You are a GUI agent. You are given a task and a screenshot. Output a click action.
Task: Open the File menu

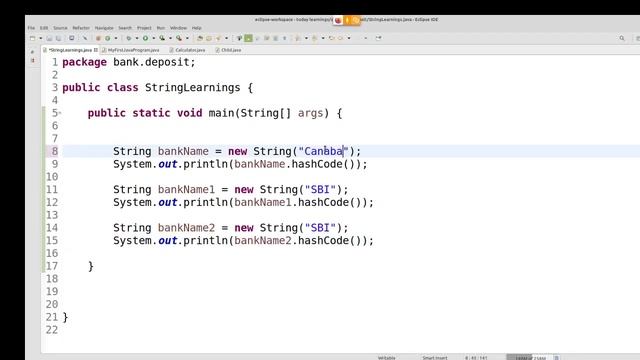[x=31, y=28]
